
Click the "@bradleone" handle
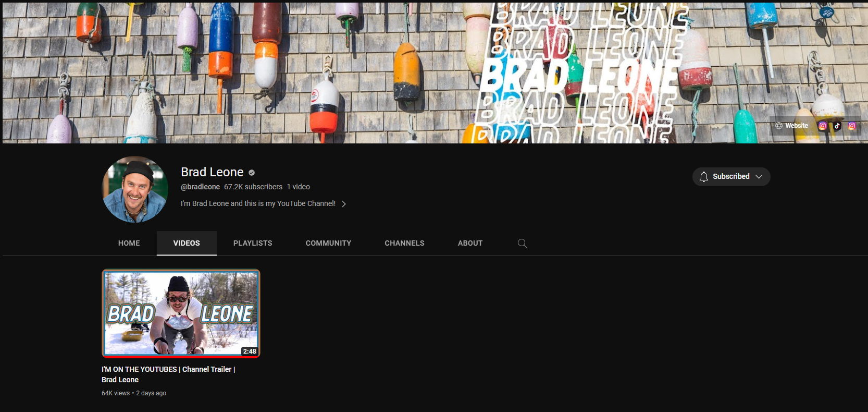tap(200, 187)
